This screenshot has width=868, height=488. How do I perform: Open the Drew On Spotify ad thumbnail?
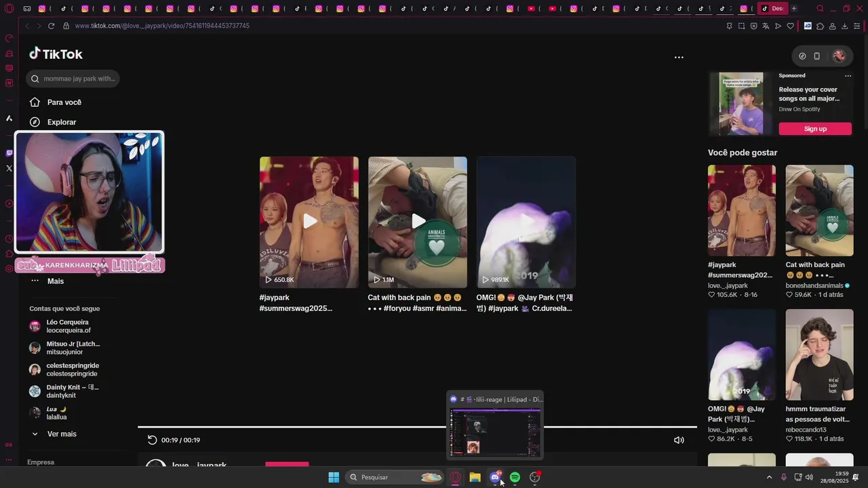[x=741, y=104]
